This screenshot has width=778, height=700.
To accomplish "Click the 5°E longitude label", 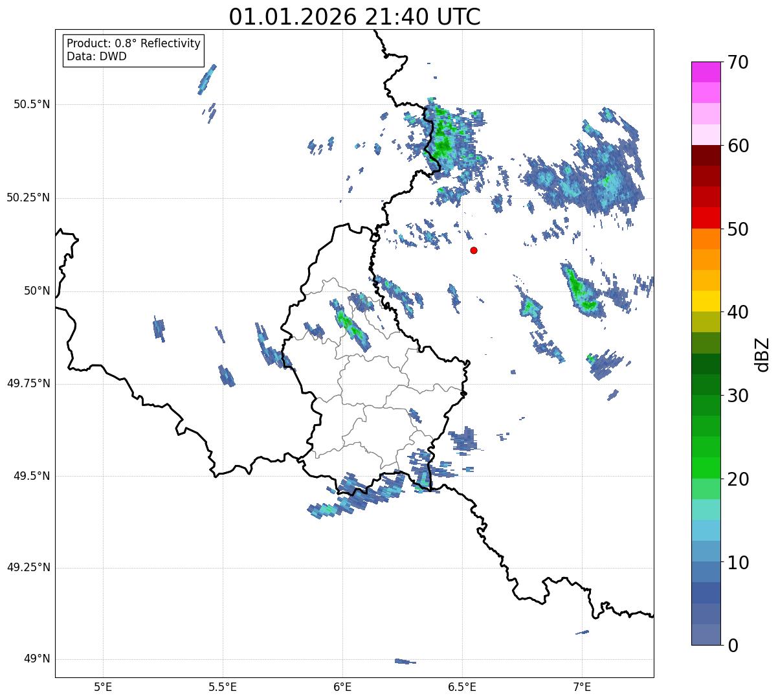I will tap(103, 687).
